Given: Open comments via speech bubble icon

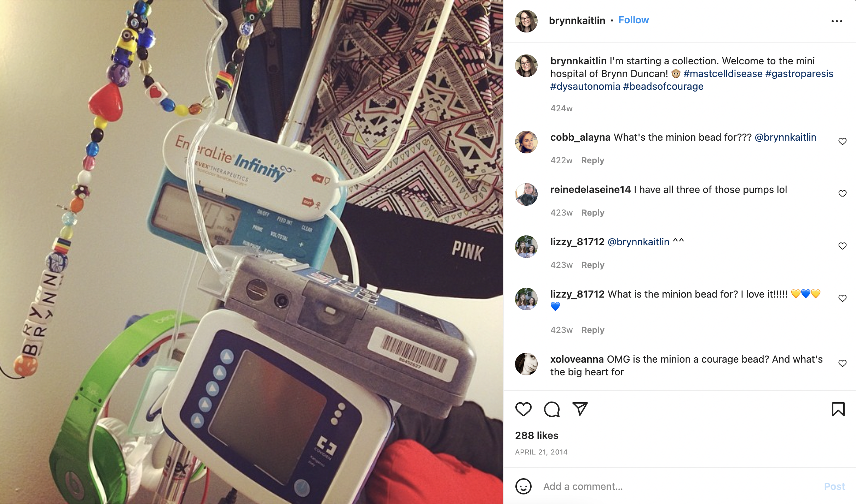Looking at the screenshot, I should tap(551, 409).
